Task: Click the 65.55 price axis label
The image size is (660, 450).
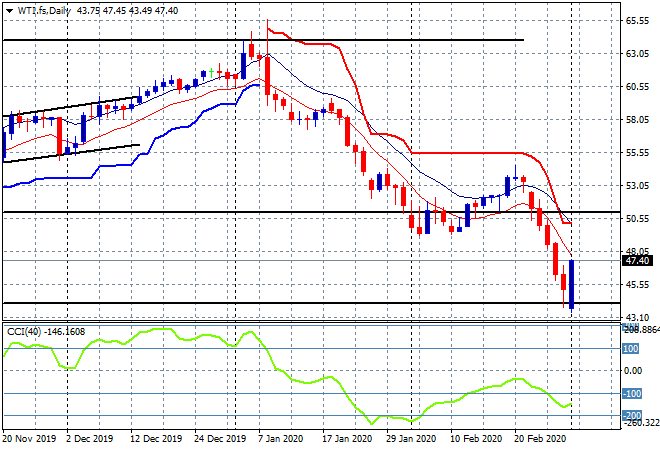Action: point(637,21)
